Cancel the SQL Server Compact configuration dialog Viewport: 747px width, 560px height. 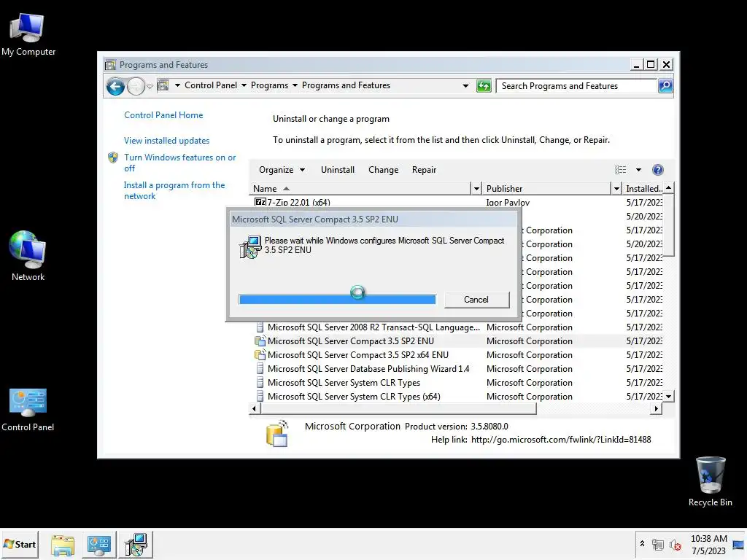click(x=476, y=300)
